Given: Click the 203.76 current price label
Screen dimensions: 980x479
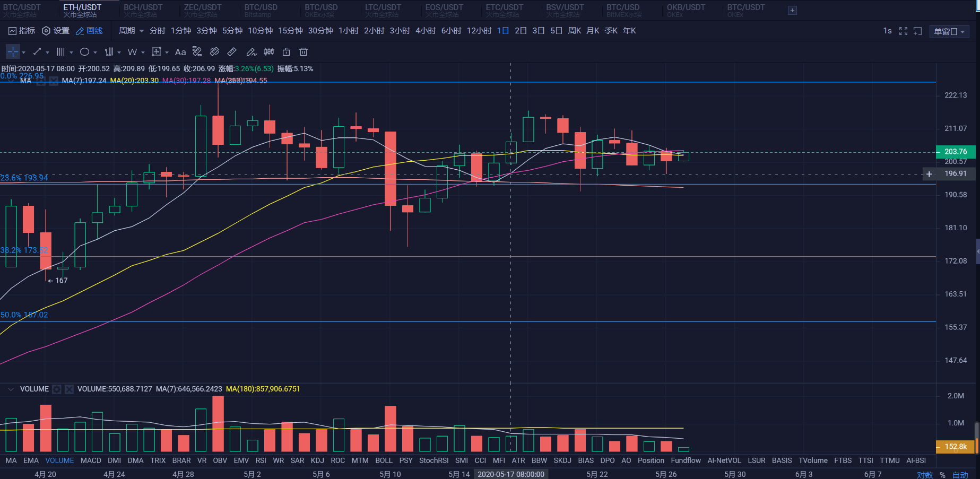Looking at the screenshot, I should point(956,152).
